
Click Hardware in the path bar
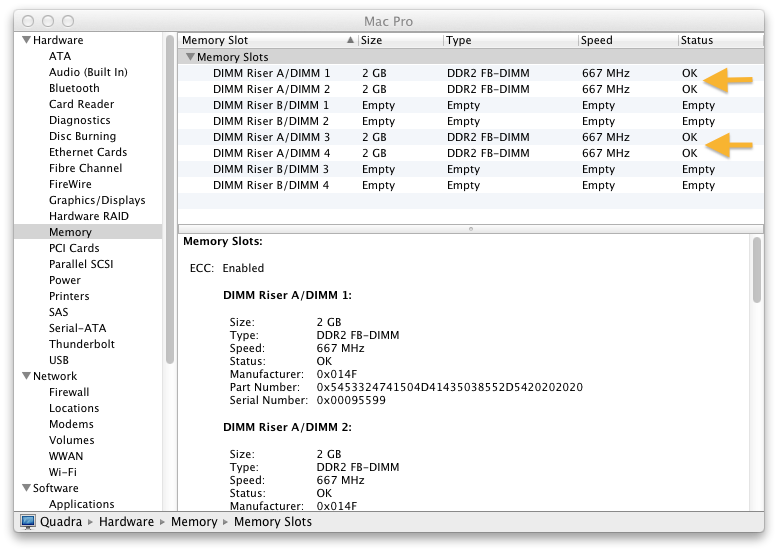pos(127,522)
